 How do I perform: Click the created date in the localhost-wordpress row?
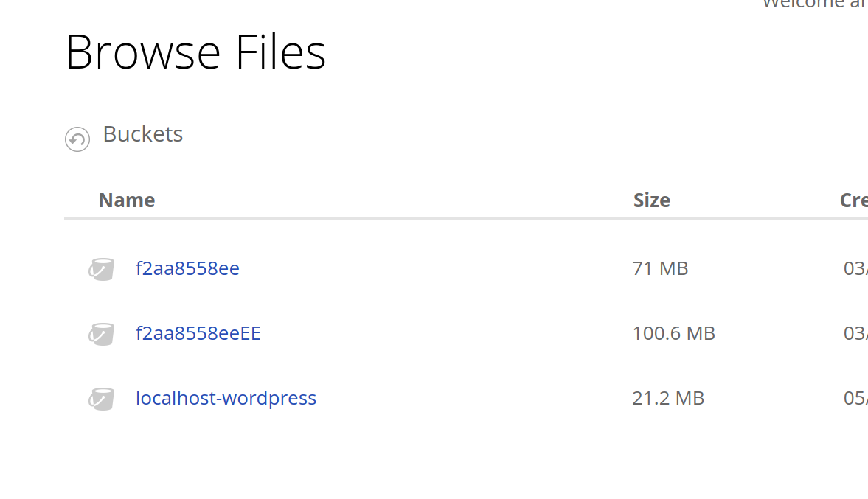click(x=855, y=398)
